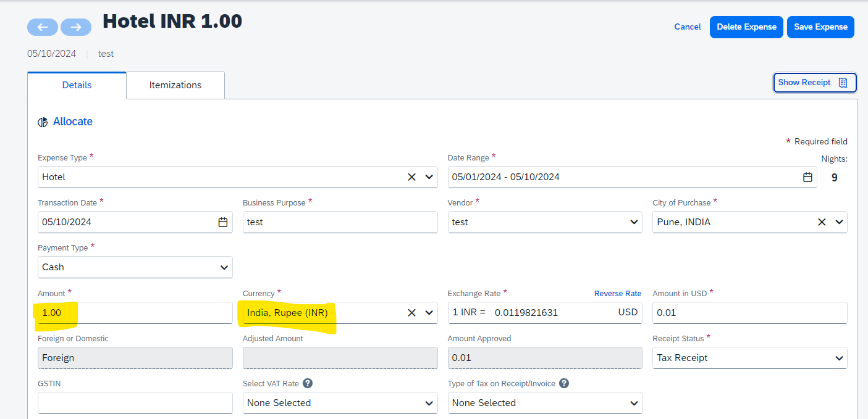This screenshot has width=868, height=419.
Task: Clear the City of Purchase value
Action: coord(822,222)
